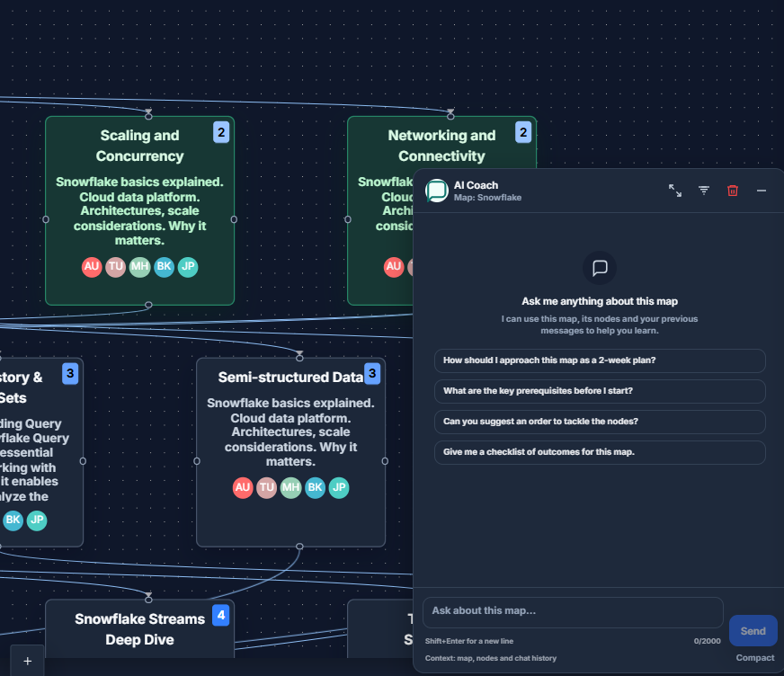This screenshot has width=784, height=676.
Task: Click left connector handle of Networking and Connectivity
Action: 348,219
